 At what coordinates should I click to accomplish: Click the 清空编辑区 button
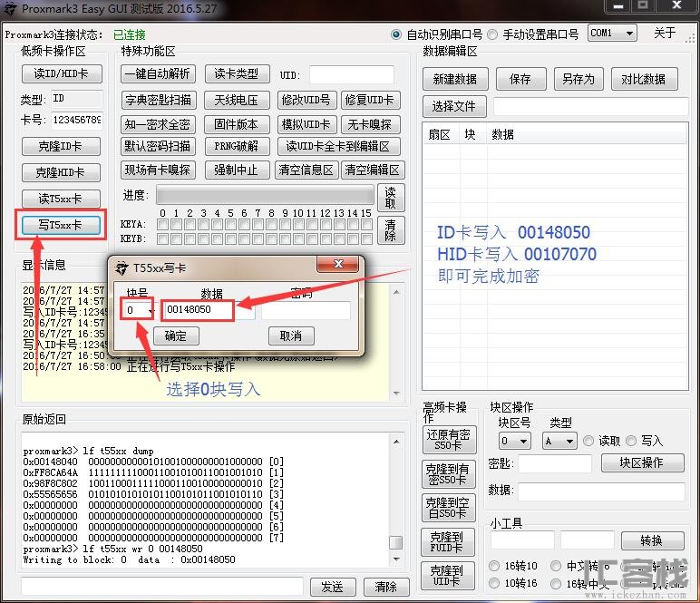click(373, 170)
